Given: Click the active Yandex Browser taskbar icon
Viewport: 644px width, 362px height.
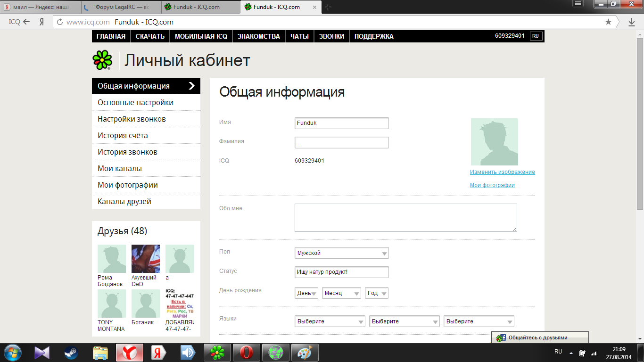Looking at the screenshot, I should tap(130, 353).
